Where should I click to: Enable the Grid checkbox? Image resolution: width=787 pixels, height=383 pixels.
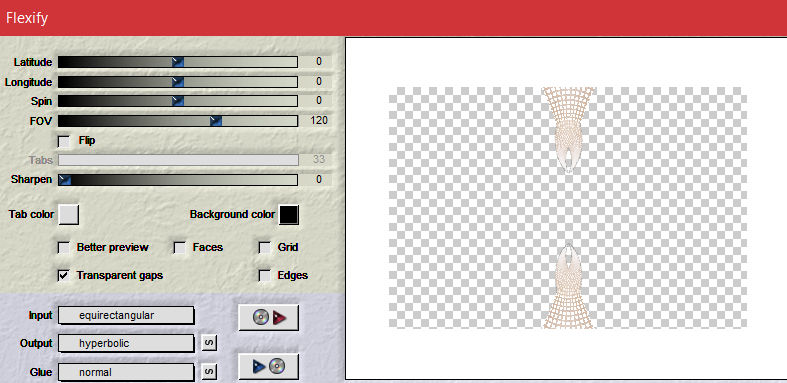click(x=265, y=248)
